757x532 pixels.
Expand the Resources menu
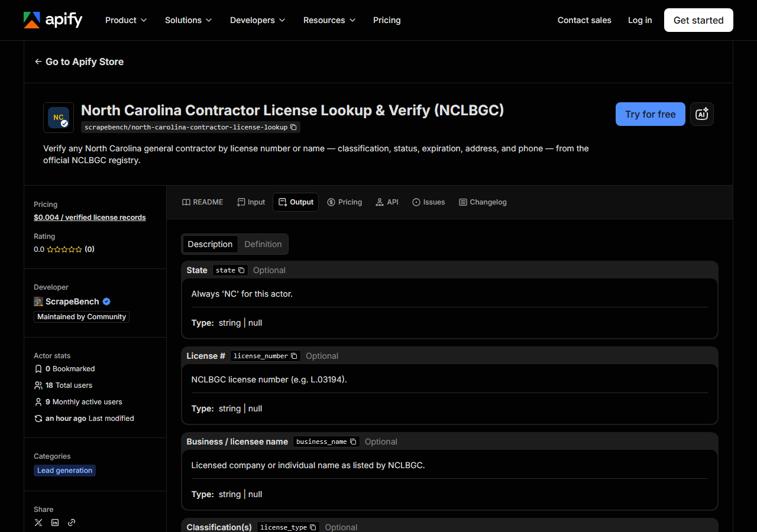point(329,20)
